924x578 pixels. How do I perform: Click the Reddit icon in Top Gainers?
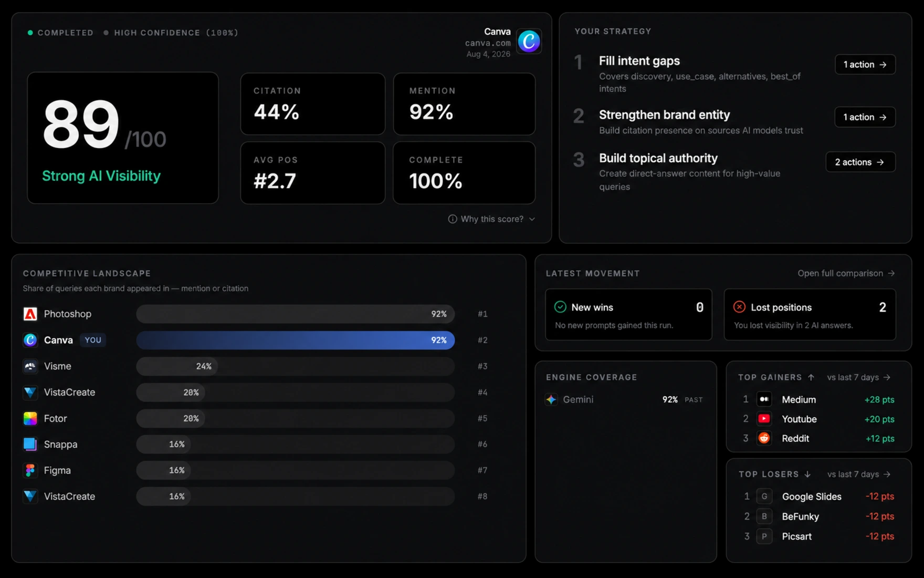pos(764,438)
